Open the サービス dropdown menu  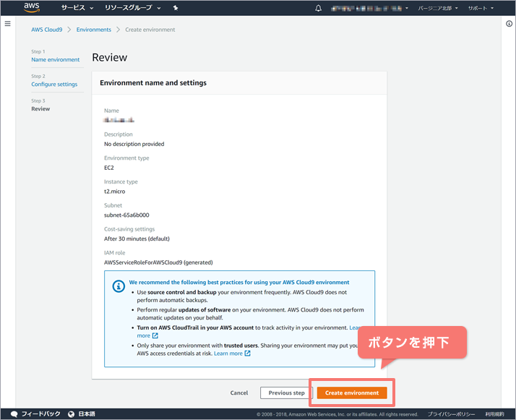click(77, 8)
